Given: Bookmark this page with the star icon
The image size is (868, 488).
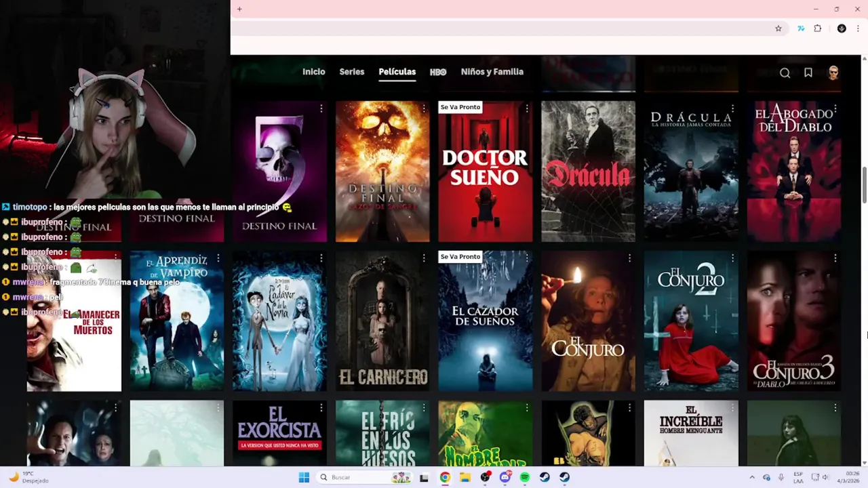Looking at the screenshot, I should tap(778, 28).
